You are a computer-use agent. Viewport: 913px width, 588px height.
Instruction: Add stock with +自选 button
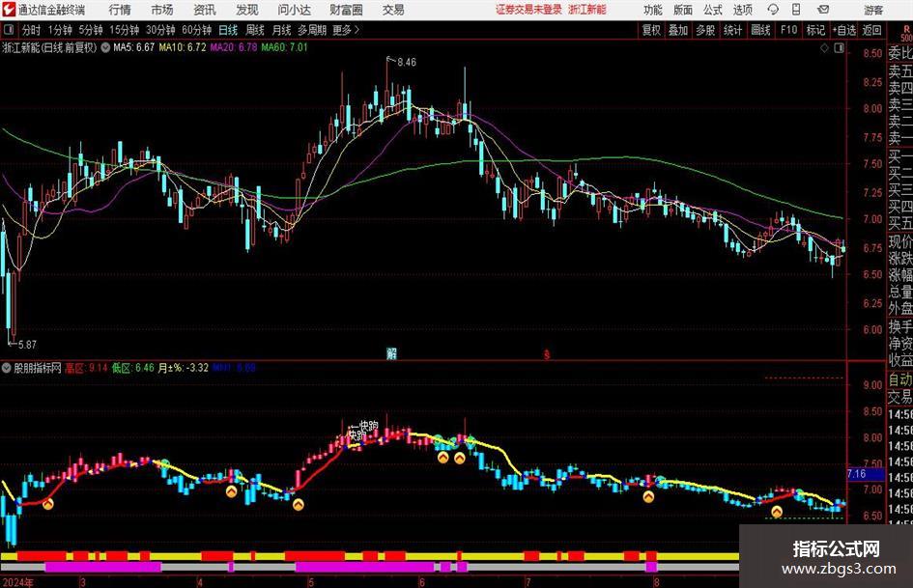click(x=843, y=30)
